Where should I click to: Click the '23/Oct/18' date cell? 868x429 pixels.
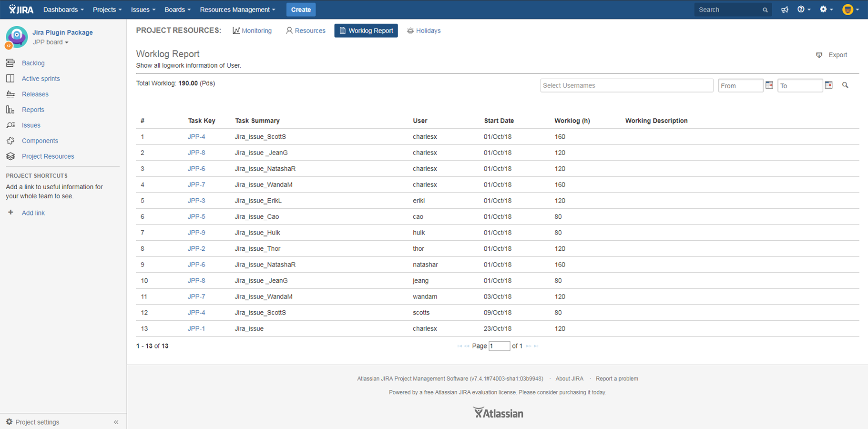(x=498, y=328)
